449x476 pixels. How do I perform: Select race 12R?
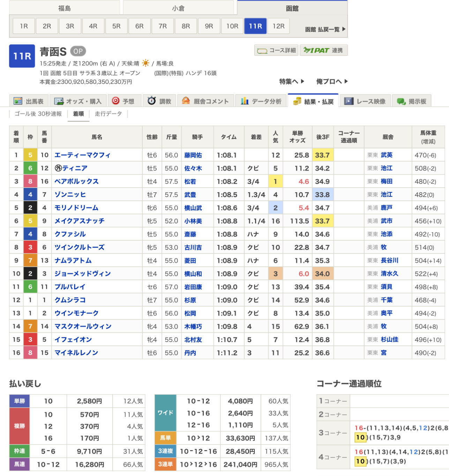tap(278, 26)
